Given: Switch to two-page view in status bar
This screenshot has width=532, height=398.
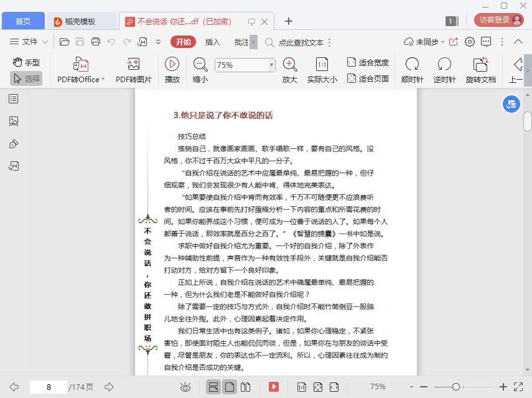Looking at the screenshot, I should tap(245, 387).
